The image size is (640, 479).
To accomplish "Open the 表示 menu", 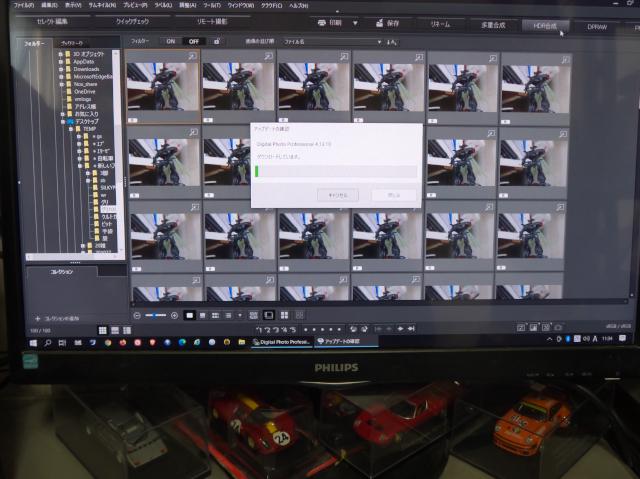I will [x=73, y=6].
